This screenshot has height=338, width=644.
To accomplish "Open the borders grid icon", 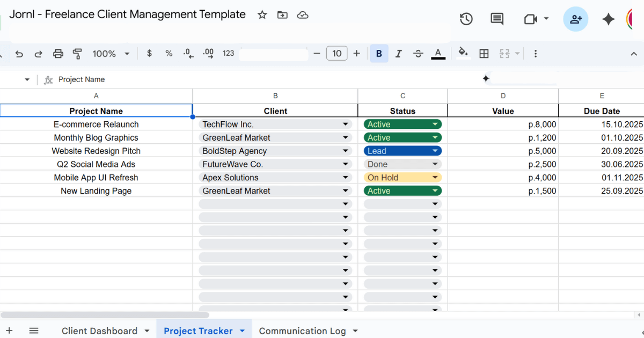I will (484, 54).
